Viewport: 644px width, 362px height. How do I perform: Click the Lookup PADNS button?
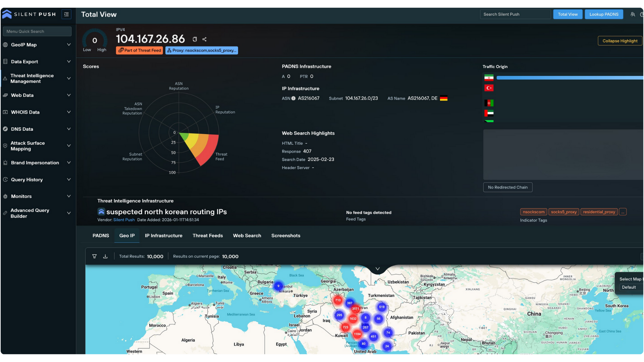click(604, 14)
